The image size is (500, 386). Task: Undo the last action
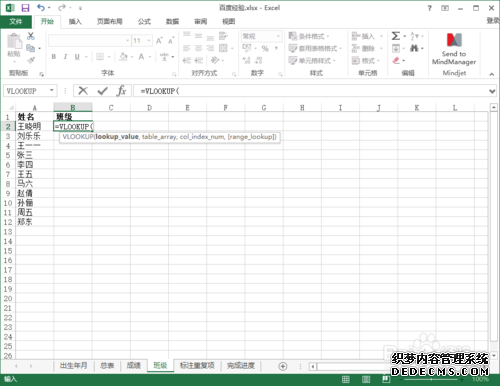[41, 8]
